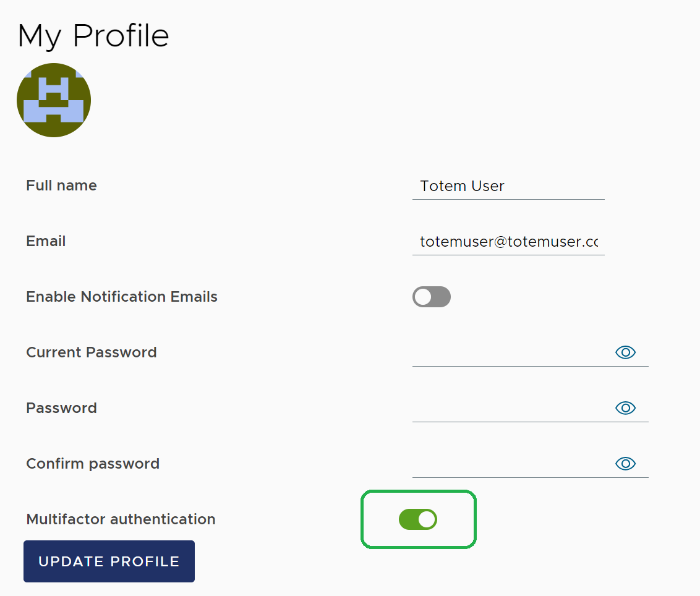
Task: Click the Enable Notification Emails label
Action: click(x=121, y=297)
